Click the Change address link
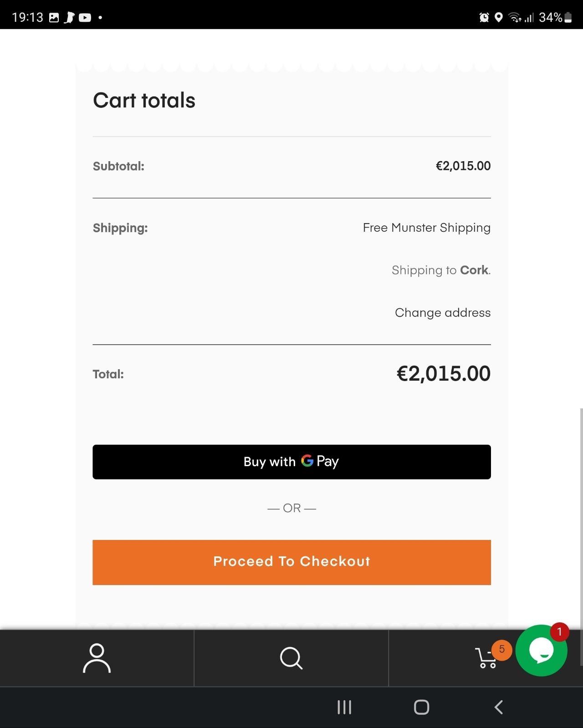The image size is (583, 728). (x=442, y=313)
